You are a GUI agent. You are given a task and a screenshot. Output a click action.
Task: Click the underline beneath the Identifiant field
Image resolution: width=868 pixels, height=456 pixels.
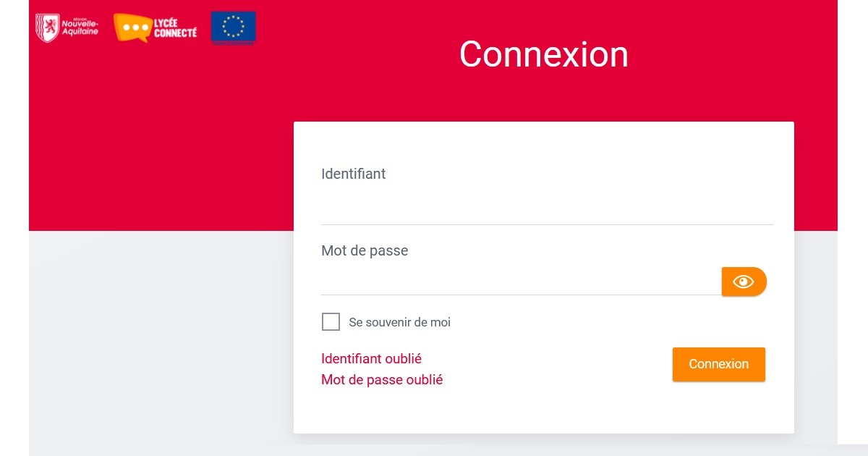tap(547, 224)
